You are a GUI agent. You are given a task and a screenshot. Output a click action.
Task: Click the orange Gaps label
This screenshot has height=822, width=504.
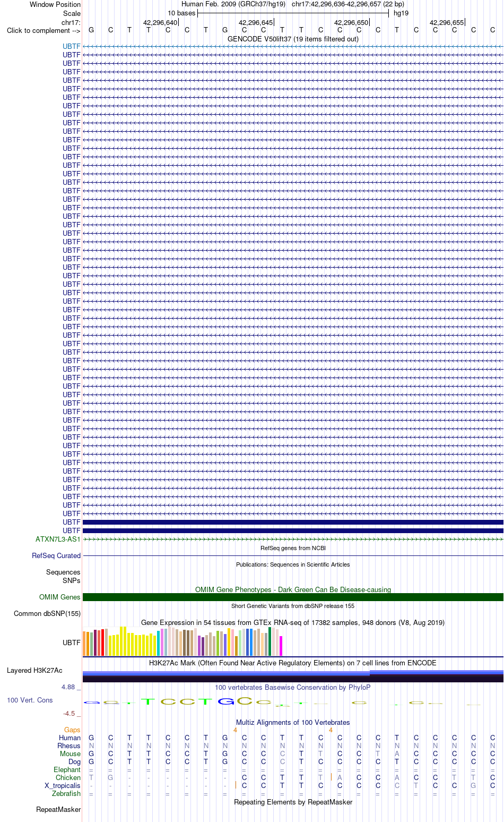pos(72,730)
